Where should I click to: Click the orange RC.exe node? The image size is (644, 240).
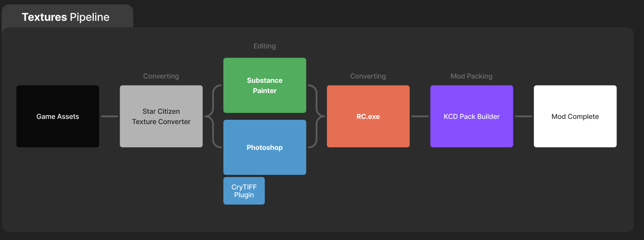368,116
